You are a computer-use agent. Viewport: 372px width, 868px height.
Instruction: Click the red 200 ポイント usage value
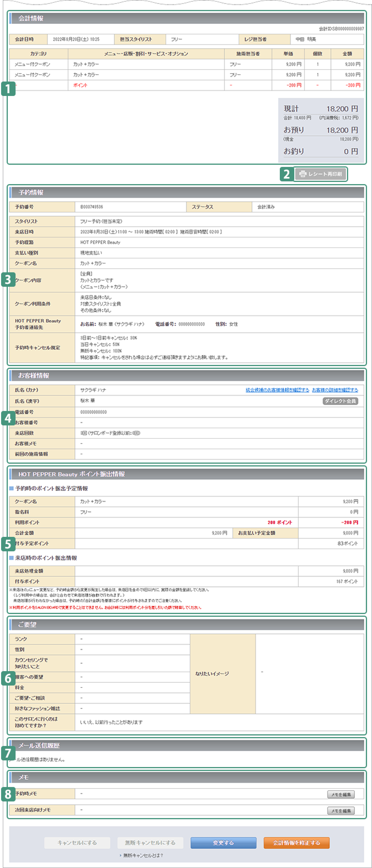(280, 522)
